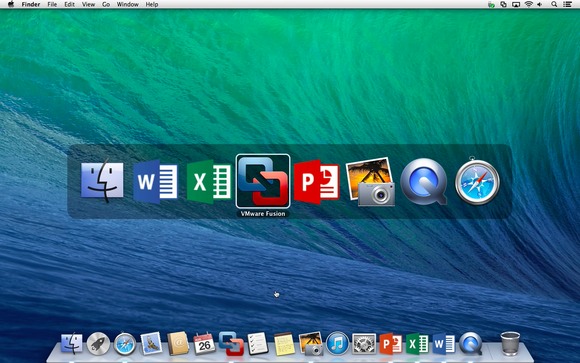Open the Finder application menu

point(31,4)
